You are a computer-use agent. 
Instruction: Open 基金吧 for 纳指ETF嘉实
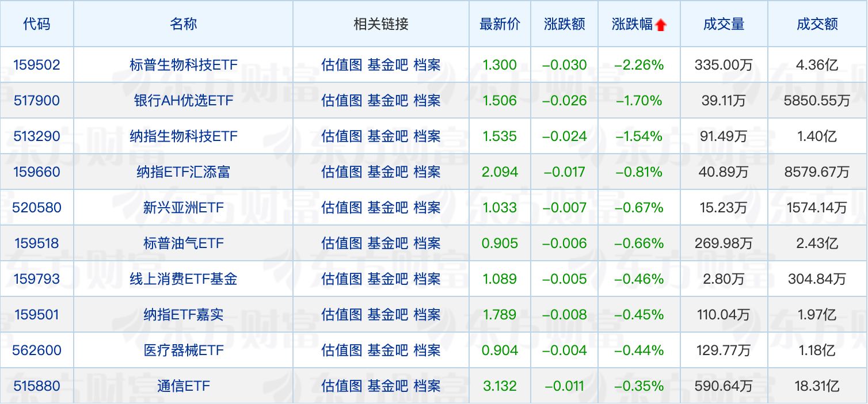tap(388, 315)
